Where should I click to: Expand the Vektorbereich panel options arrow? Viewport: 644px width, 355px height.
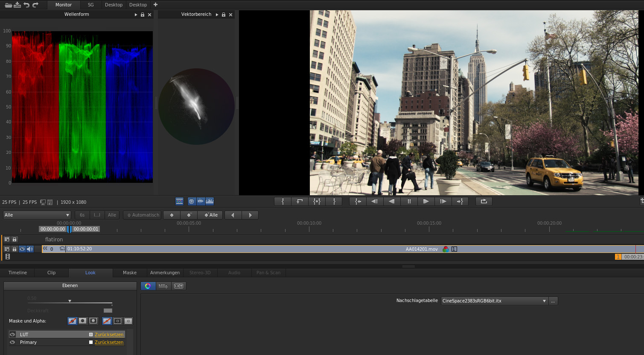point(217,15)
